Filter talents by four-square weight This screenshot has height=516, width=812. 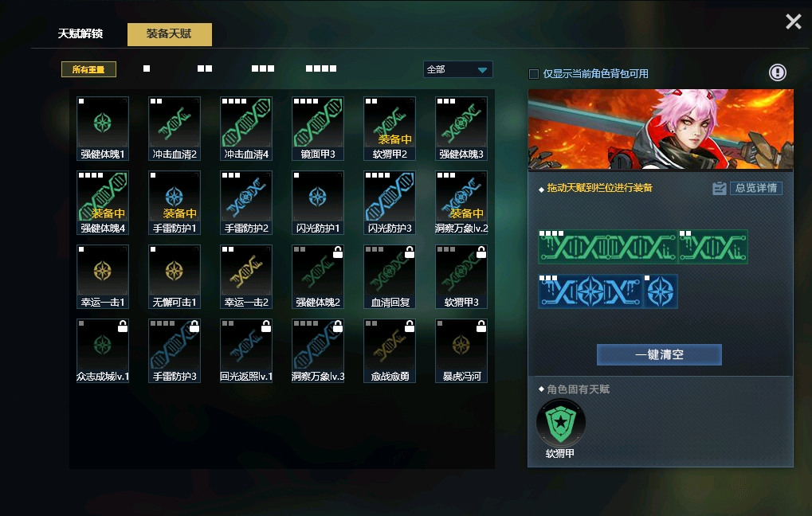click(x=320, y=68)
